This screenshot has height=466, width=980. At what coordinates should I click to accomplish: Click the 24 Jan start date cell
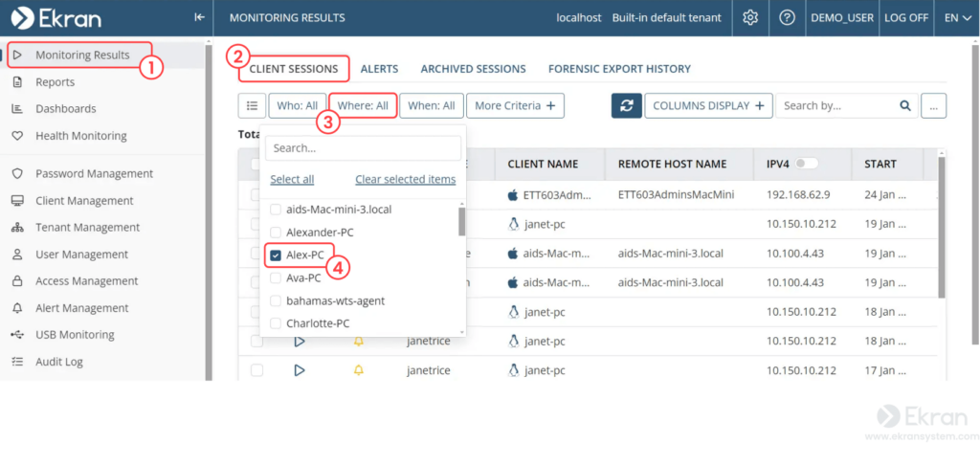(885, 195)
